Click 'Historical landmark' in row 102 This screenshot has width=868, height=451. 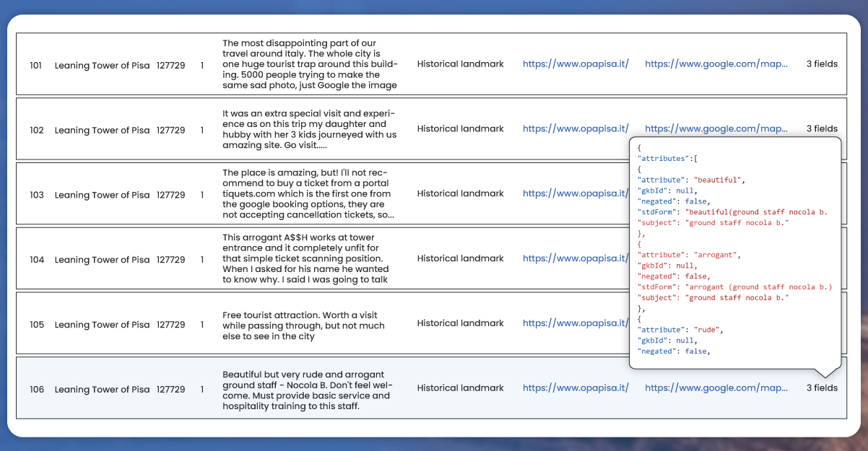point(461,128)
